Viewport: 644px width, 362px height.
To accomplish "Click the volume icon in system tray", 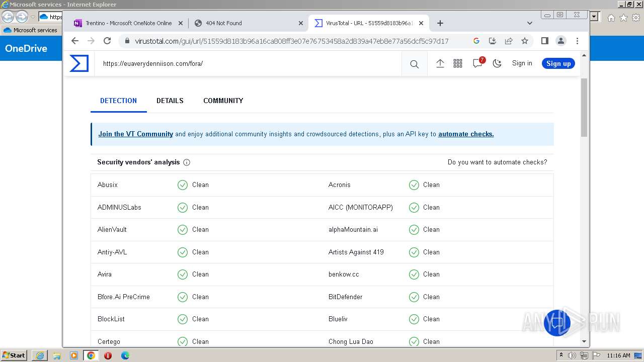I will [572, 355].
